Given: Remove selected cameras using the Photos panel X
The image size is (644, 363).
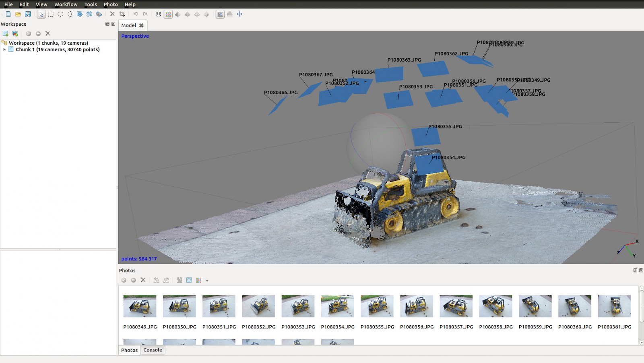Looking at the screenshot, I should pos(143,280).
